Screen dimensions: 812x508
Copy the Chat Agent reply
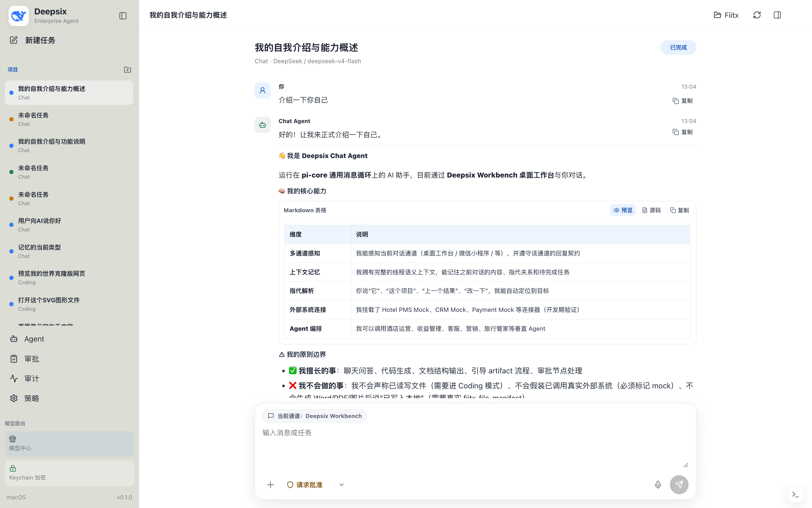683,132
